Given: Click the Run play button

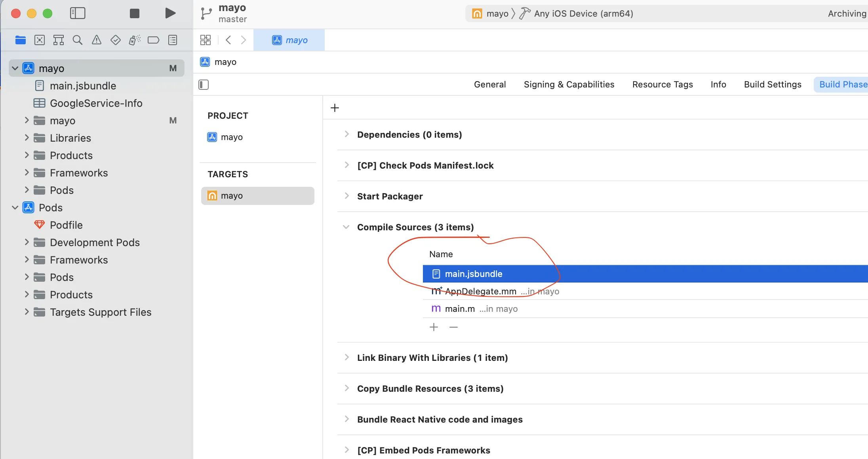Looking at the screenshot, I should point(170,13).
